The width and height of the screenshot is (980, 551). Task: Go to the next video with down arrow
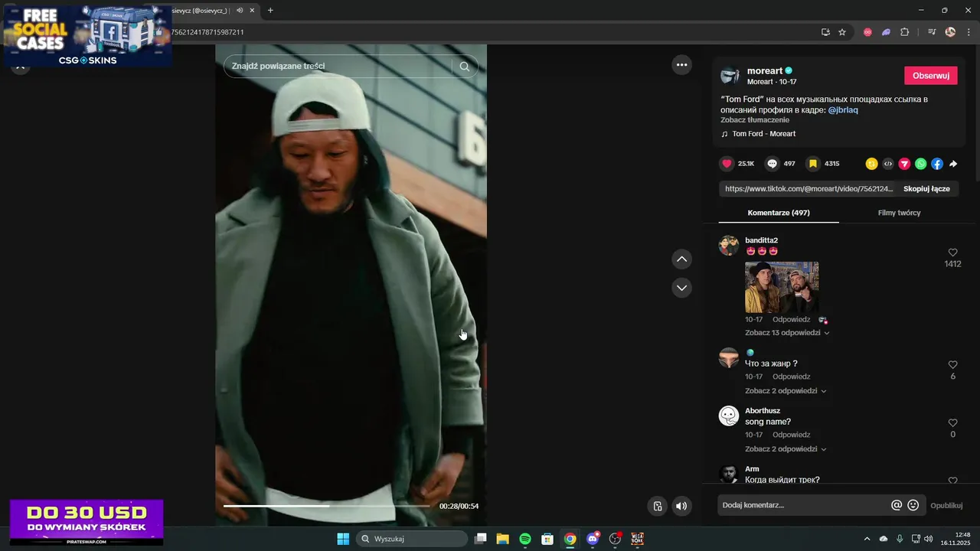pos(681,288)
